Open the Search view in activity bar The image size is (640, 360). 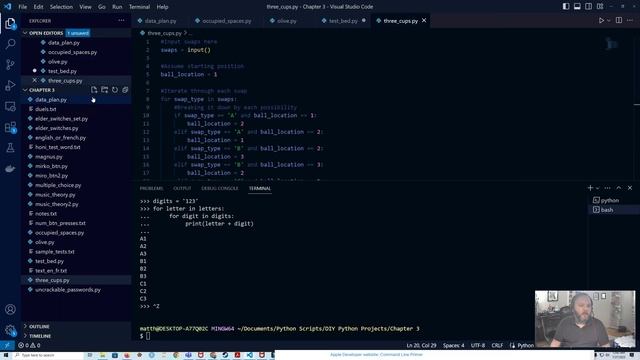coord(10,44)
